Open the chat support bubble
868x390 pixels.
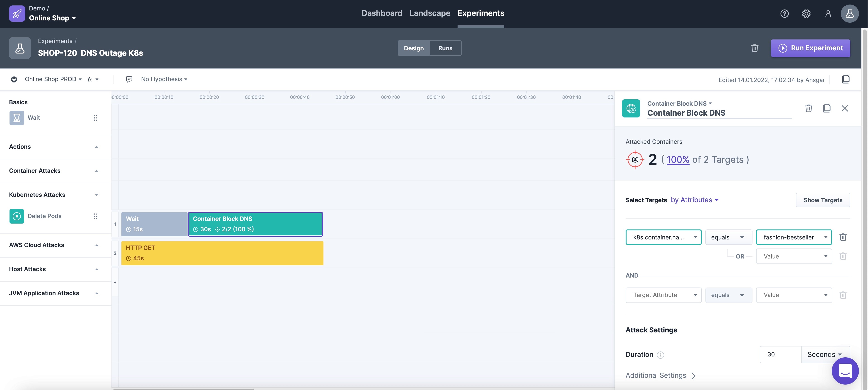click(845, 371)
